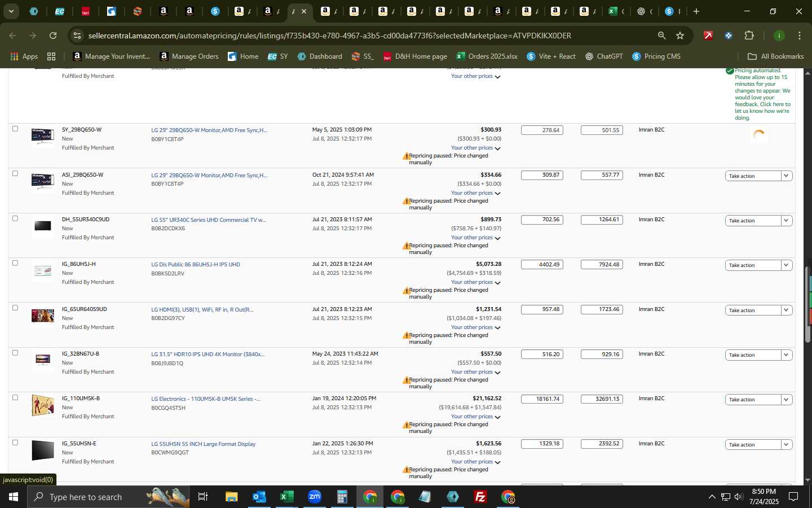Open Outlook from the taskbar
This screenshot has height=508, width=812.
[259, 497]
